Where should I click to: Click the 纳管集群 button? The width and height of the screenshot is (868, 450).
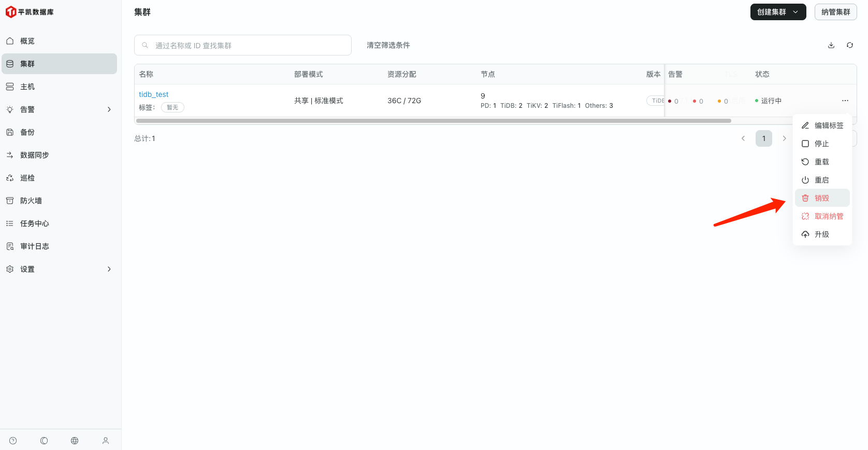(x=836, y=12)
